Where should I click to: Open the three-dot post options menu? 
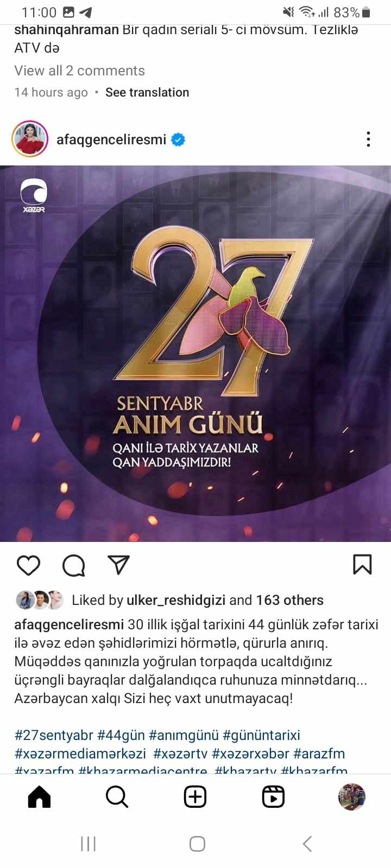(368, 139)
